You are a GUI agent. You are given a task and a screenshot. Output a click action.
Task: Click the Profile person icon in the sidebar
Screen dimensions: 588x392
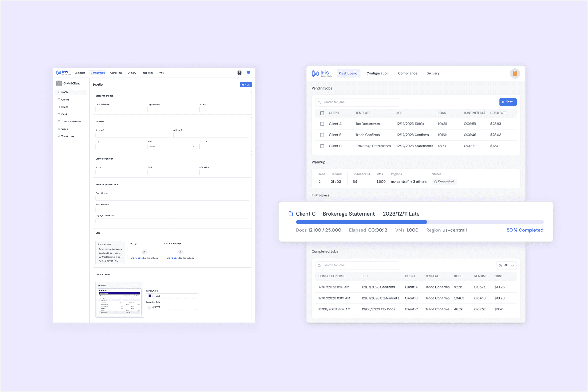click(59, 92)
